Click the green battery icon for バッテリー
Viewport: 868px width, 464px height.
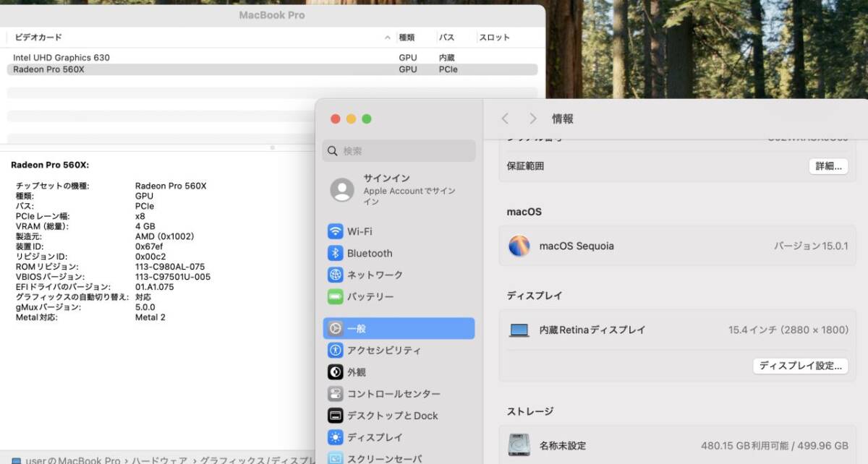coord(335,296)
